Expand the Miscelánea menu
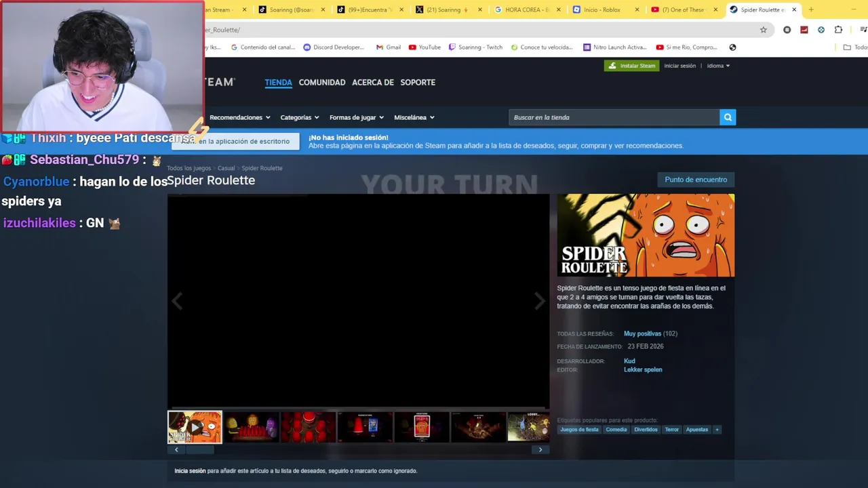The width and height of the screenshot is (868, 488). (414, 117)
